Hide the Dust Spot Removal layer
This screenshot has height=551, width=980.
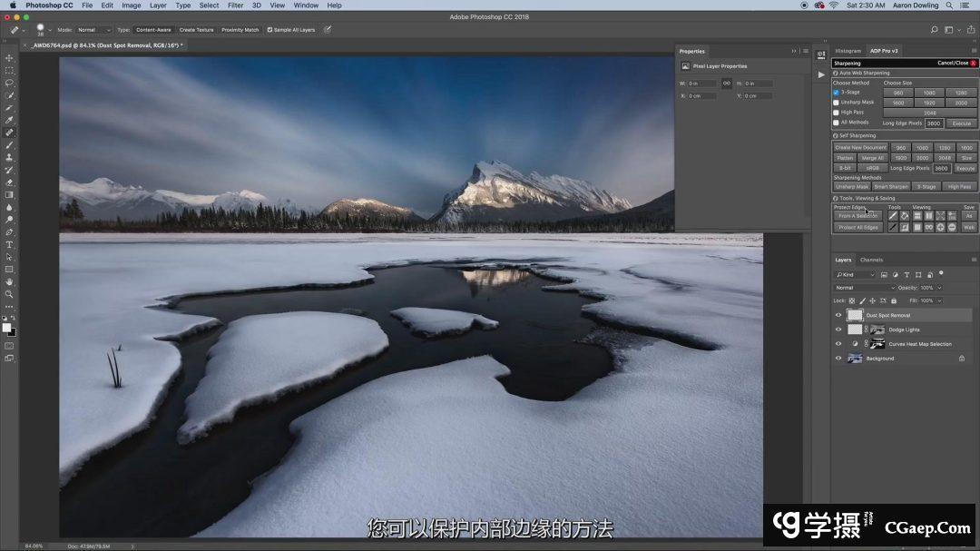838,315
